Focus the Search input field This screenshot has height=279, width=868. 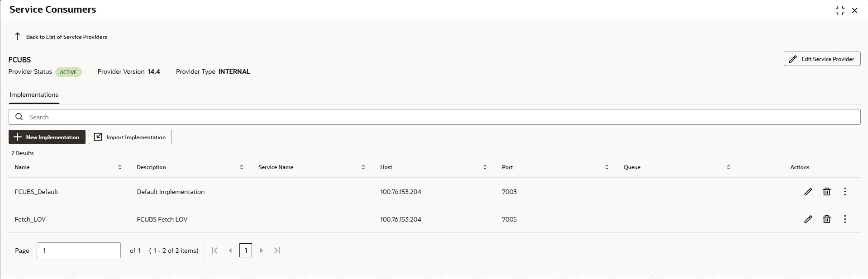434,117
